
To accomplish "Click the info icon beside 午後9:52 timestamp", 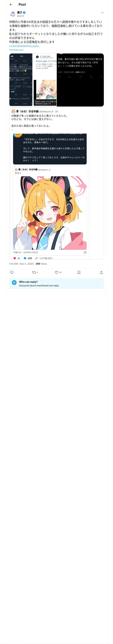I will [x=85, y=252].
